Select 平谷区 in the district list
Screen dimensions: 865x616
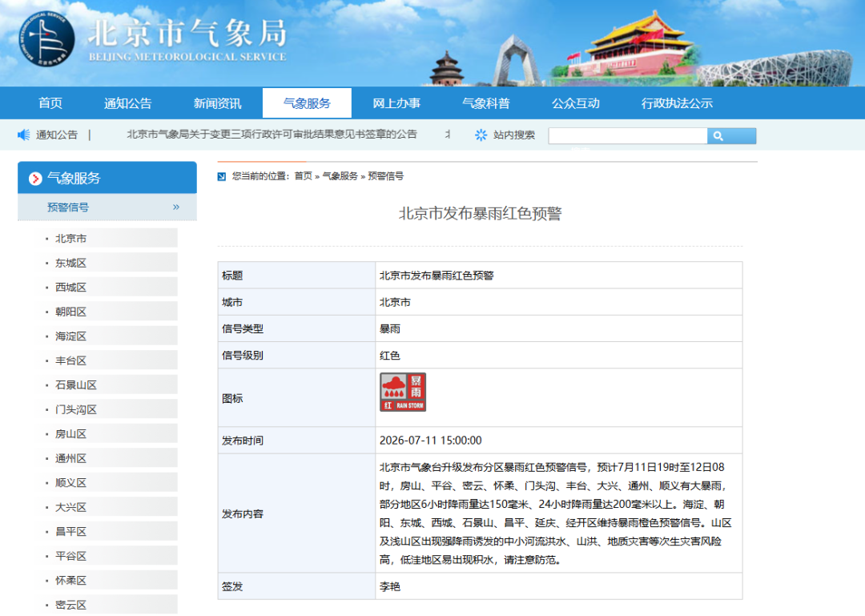[x=70, y=557]
